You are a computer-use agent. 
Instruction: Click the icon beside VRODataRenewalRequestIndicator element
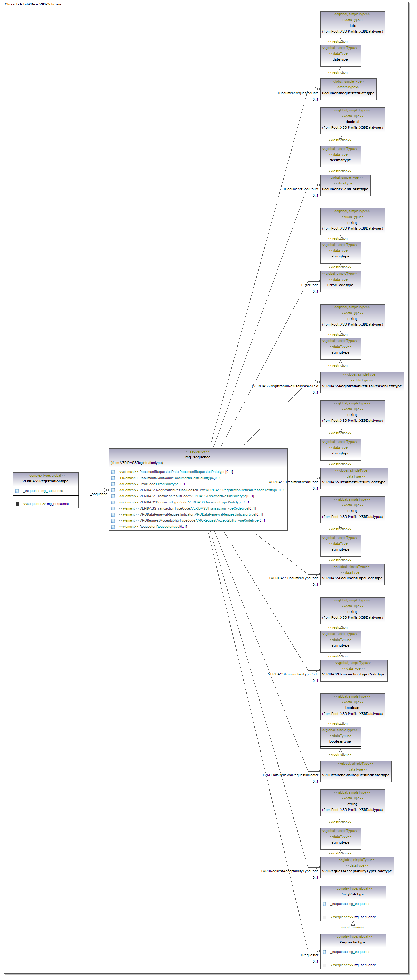tap(113, 515)
